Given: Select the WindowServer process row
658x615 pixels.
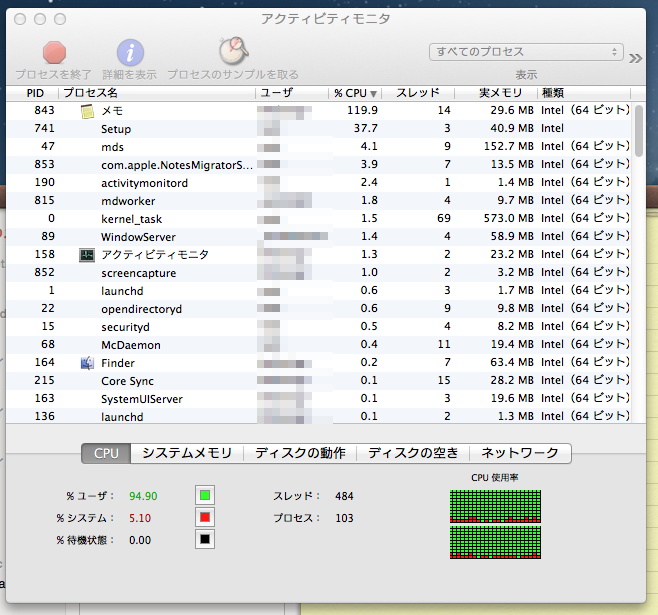Looking at the screenshot, I should pos(319,237).
